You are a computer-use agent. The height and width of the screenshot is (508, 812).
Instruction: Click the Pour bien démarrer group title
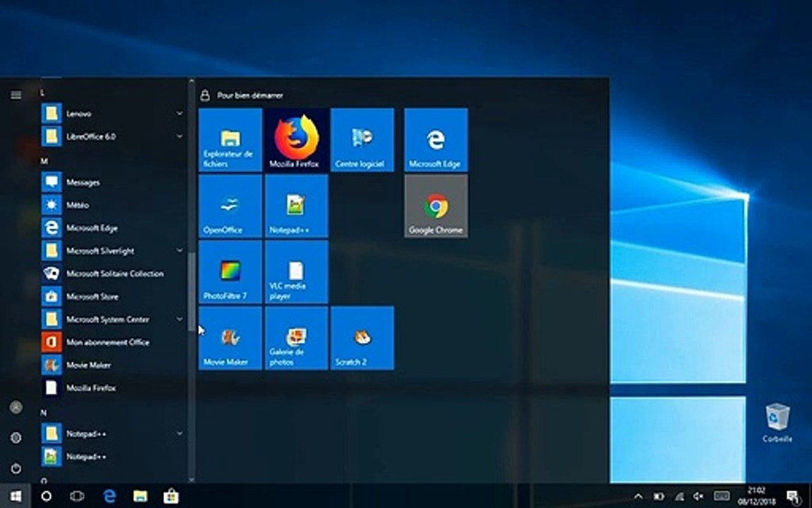tap(250, 95)
